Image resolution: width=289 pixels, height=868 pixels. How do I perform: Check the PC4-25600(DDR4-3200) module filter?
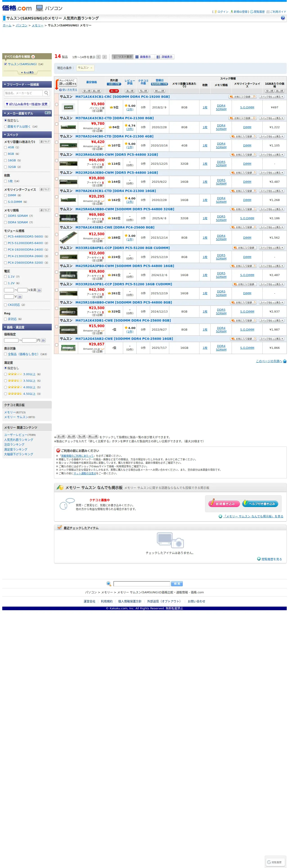coord(5,263)
